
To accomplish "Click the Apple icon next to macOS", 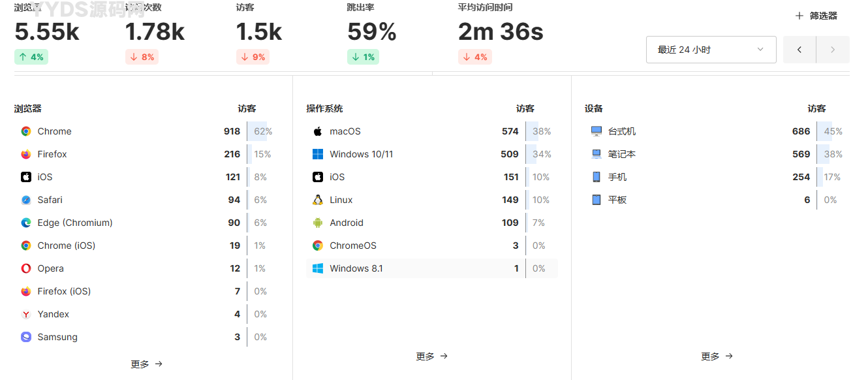I will tap(318, 131).
